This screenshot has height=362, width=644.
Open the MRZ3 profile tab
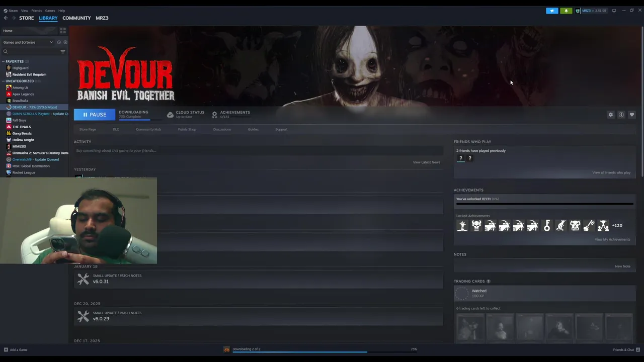click(102, 18)
